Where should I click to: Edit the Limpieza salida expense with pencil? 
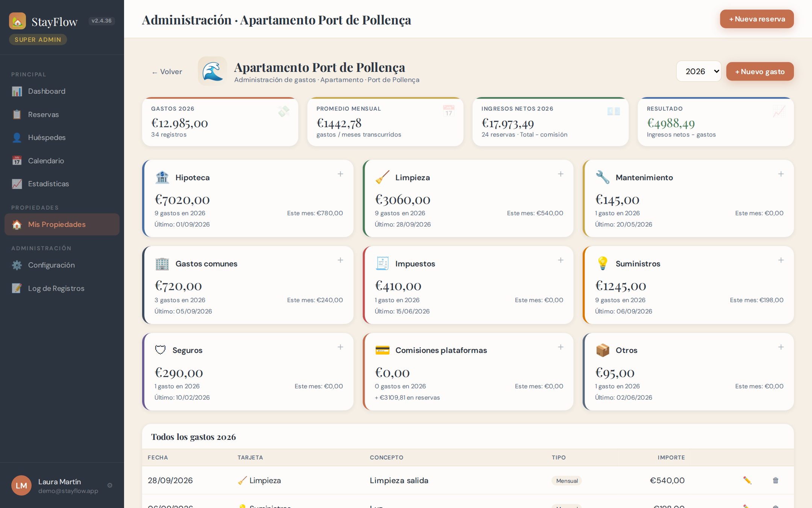[x=747, y=480]
